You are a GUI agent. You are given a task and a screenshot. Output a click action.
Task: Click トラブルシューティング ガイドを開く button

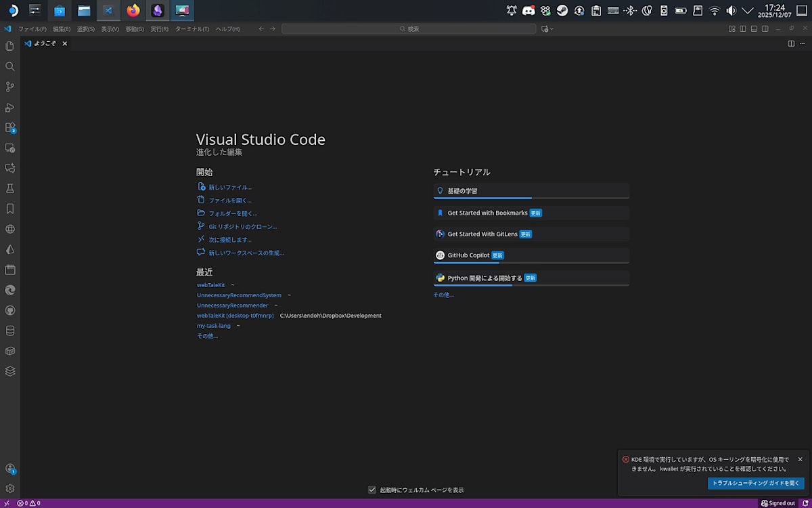click(756, 484)
